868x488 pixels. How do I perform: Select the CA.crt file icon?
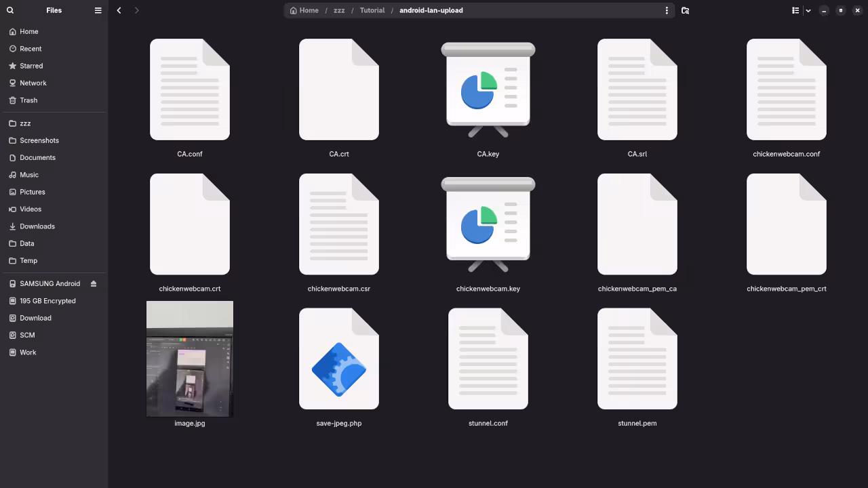(x=339, y=89)
